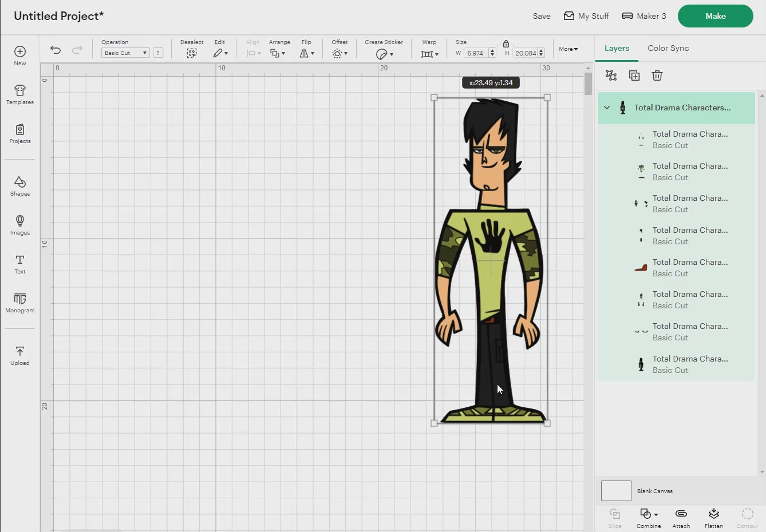This screenshot has height=532, width=766.
Task: Click the Attach button
Action: [x=681, y=518]
